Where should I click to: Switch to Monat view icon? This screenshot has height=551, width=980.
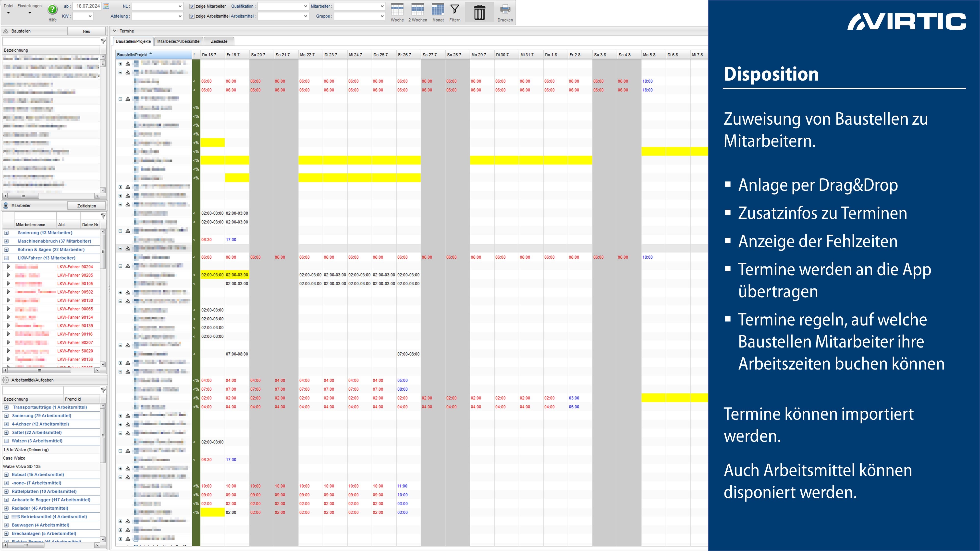click(x=438, y=10)
